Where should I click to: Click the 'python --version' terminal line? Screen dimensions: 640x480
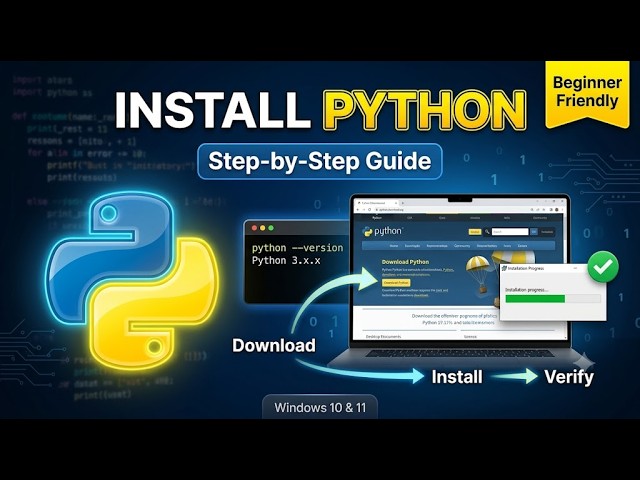pyautogui.click(x=297, y=248)
